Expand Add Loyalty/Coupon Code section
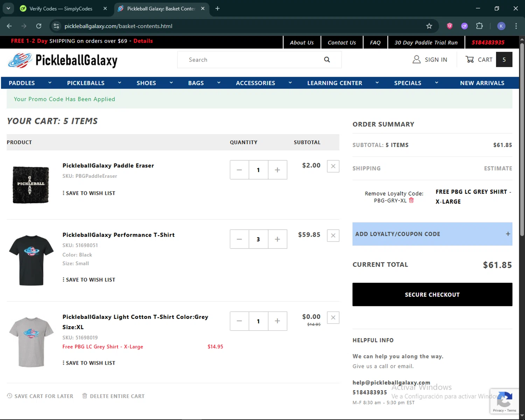This screenshot has height=420, width=525. coord(432,234)
